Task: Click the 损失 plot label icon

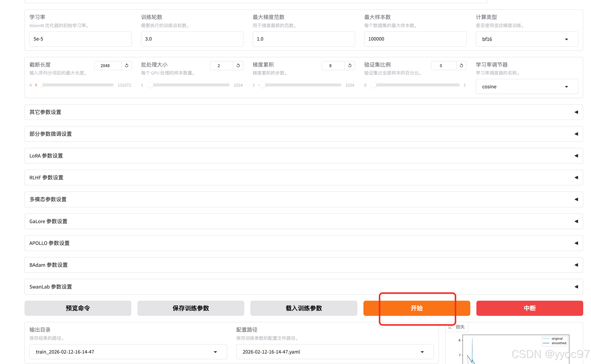Action: [451, 327]
